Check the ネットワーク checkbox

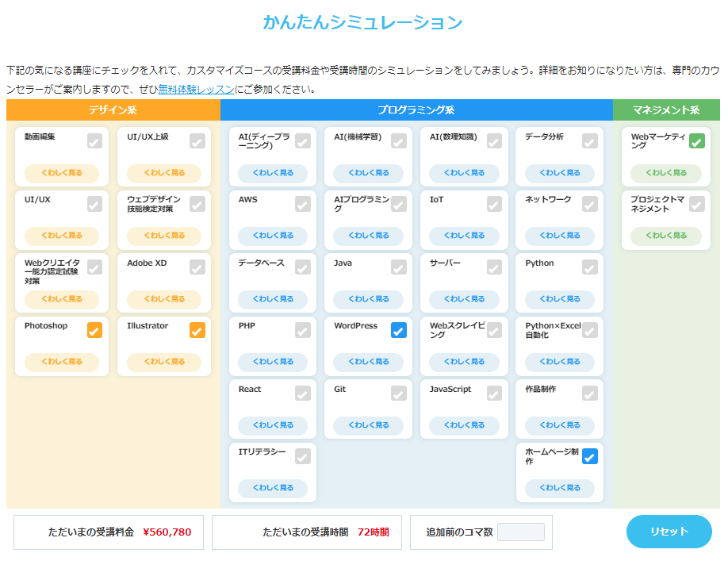590,204
